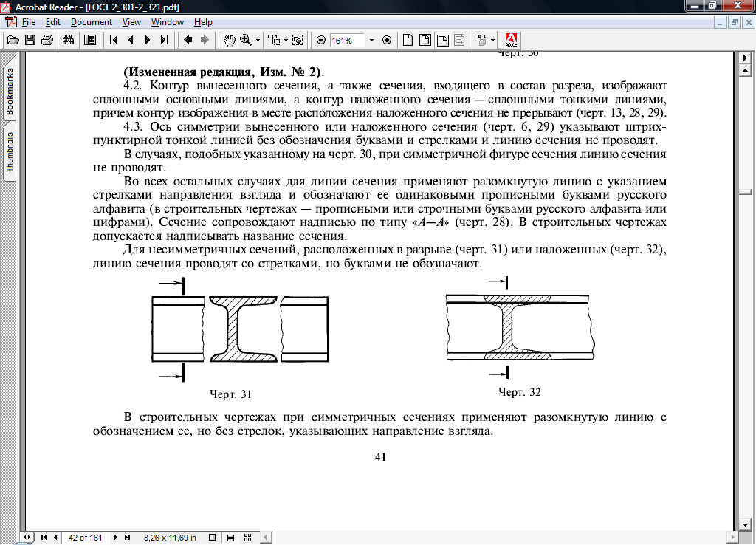This screenshot has width=756, height=545.
Task: Click the vertical scrollbar thumb
Action: 746,193
